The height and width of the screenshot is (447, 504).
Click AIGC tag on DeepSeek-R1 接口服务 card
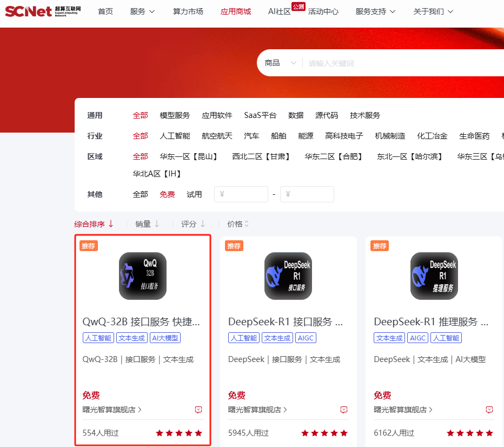306,338
